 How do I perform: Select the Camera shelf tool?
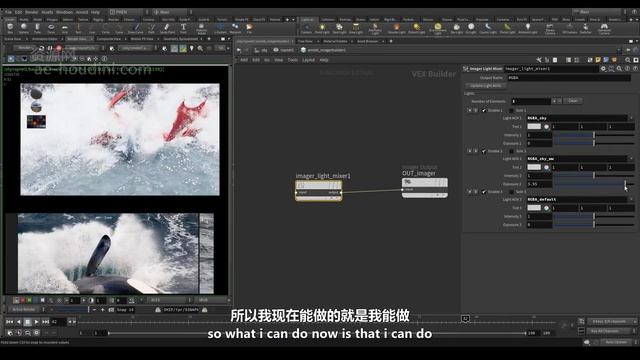307,29
